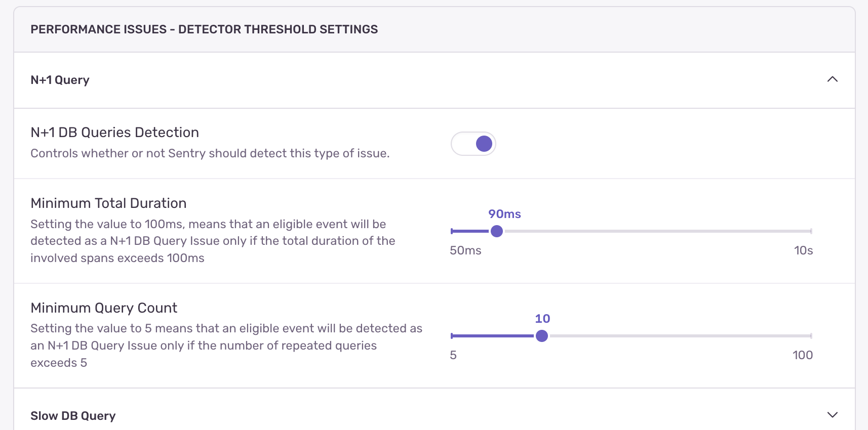The height and width of the screenshot is (430, 868).
Task: Click the upward chevron next to N+1 Query
Action: [833, 79]
